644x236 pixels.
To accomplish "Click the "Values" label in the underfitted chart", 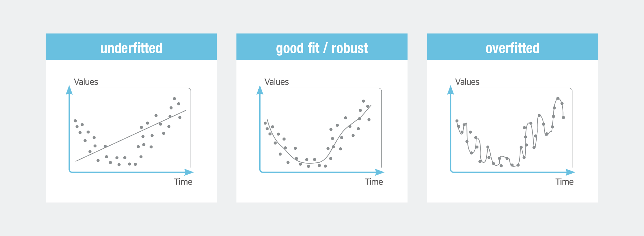I will tap(86, 82).
